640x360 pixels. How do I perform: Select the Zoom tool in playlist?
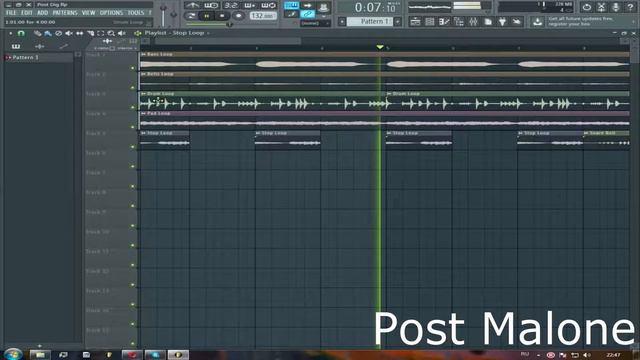click(111, 33)
